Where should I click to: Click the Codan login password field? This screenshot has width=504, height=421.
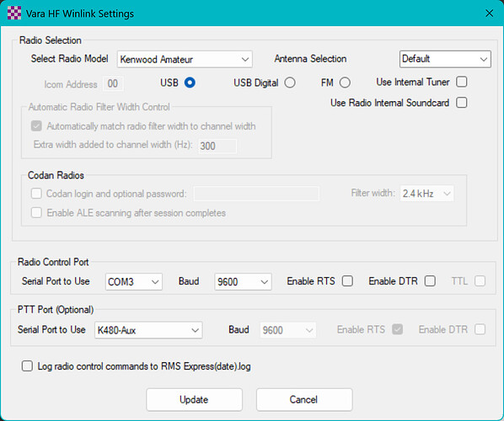click(x=256, y=194)
